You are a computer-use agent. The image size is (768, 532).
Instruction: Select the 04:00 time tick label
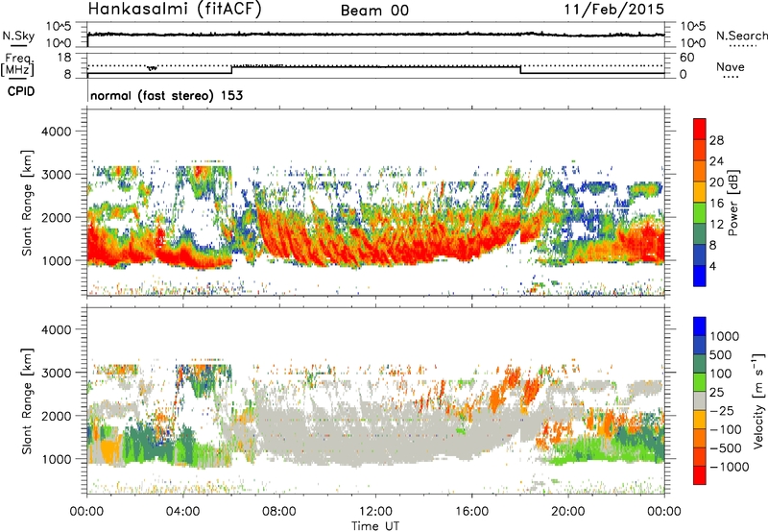(182, 512)
